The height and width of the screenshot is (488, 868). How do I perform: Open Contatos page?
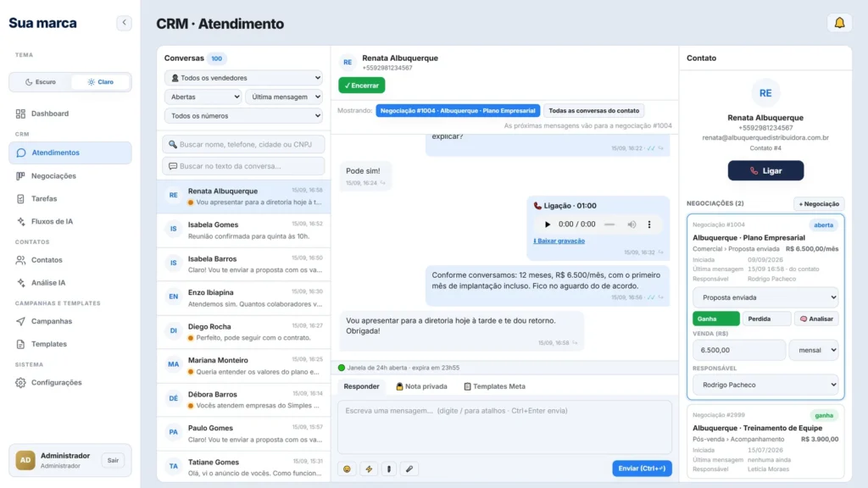[x=70, y=260]
